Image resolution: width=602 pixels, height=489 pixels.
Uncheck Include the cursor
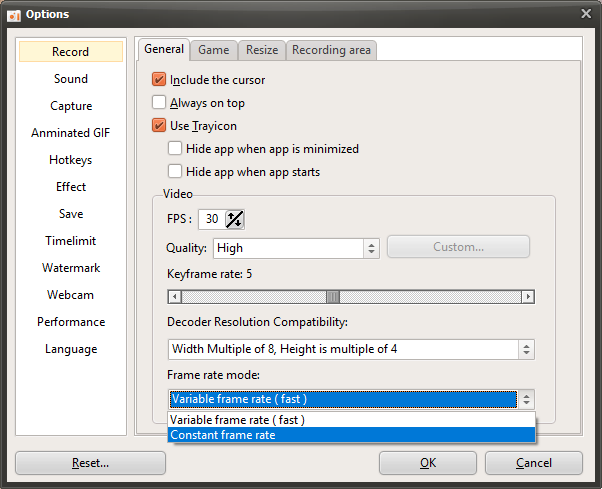click(x=159, y=80)
